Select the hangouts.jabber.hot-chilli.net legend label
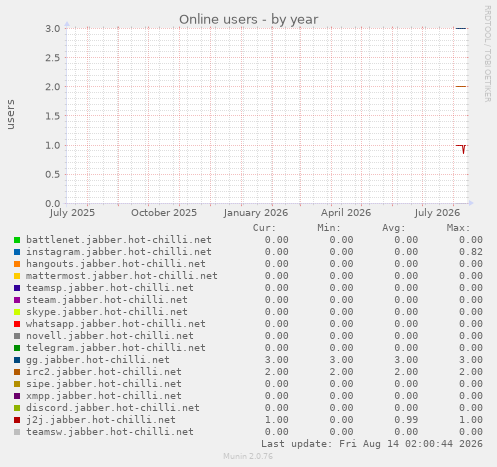497x467 pixels. pyautogui.click(x=116, y=264)
